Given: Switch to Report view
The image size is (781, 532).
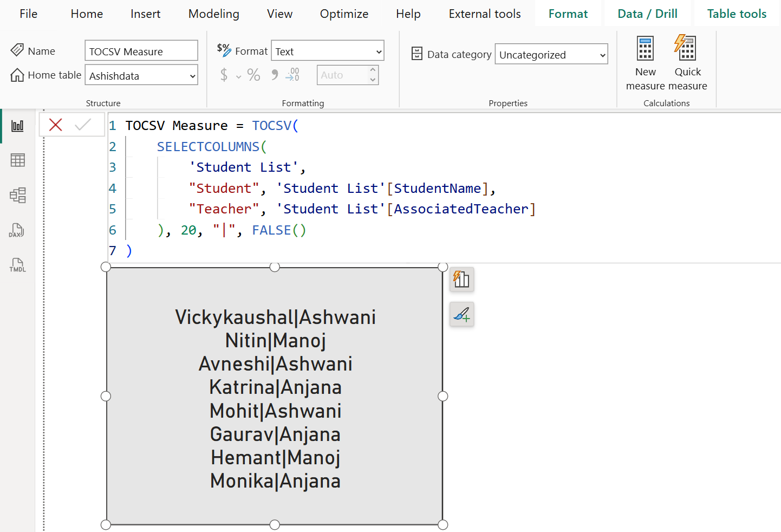Looking at the screenshot, I should pos(17,125).
